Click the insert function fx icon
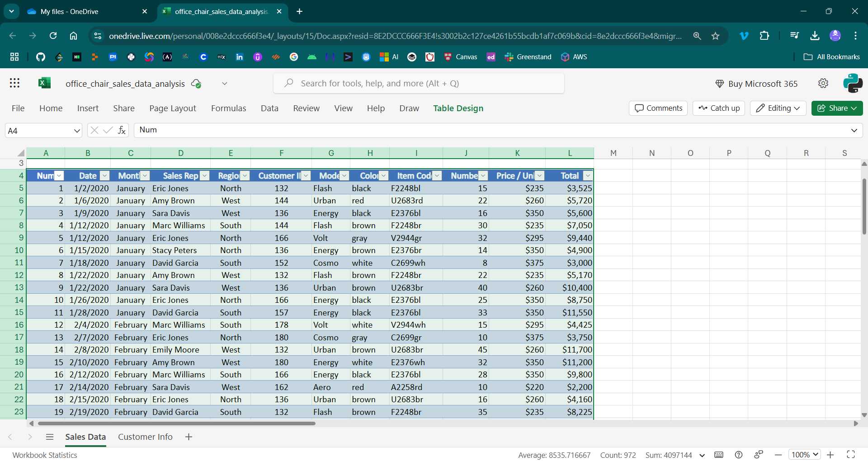 click(122, 131)
